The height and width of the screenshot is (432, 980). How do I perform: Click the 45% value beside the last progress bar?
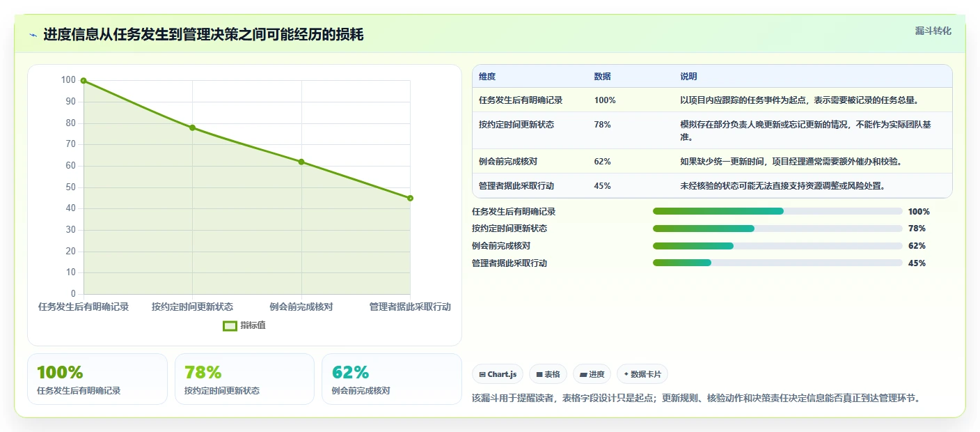coord(917,263)
